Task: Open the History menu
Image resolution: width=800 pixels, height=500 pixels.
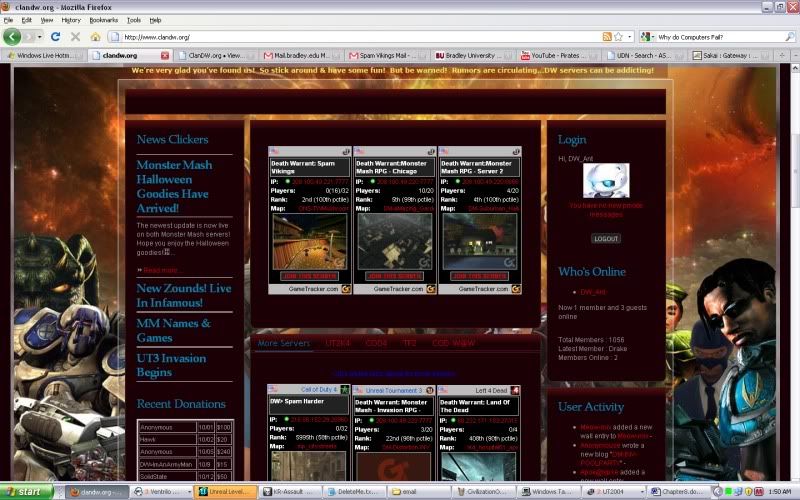Action: pos(71,20)
